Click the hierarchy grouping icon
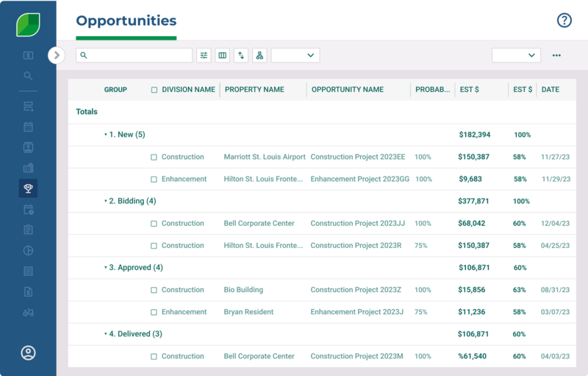This screenshot has height=376, width=588. pos(259,55)
